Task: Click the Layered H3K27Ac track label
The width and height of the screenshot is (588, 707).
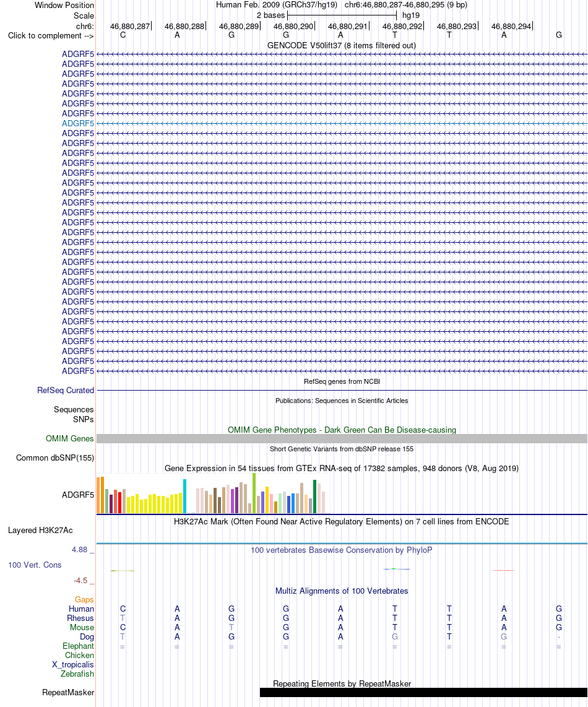Action: (41, 530)
